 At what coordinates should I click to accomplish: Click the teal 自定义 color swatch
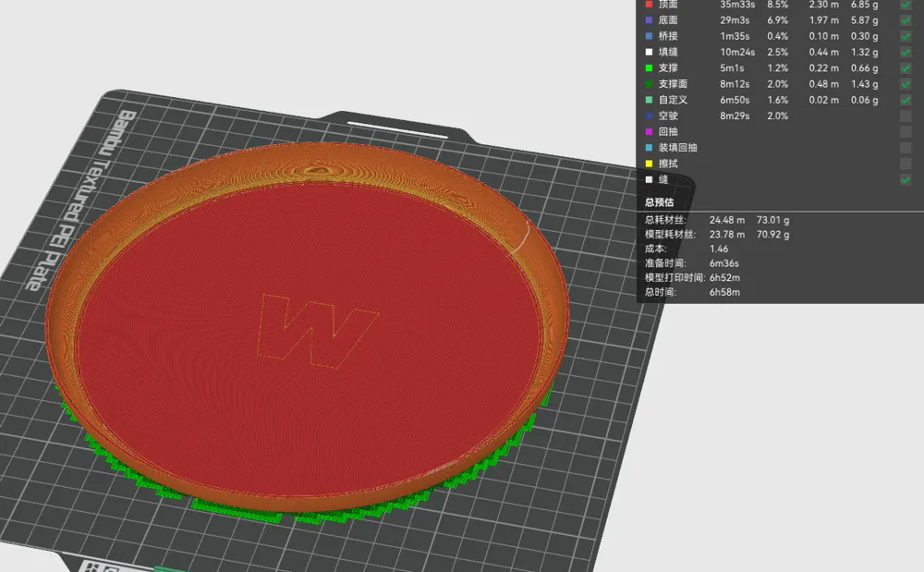649,100
